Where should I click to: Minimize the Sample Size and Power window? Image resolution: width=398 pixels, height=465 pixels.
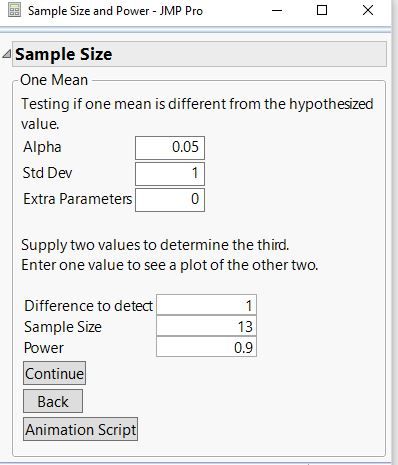pos(277,10)
